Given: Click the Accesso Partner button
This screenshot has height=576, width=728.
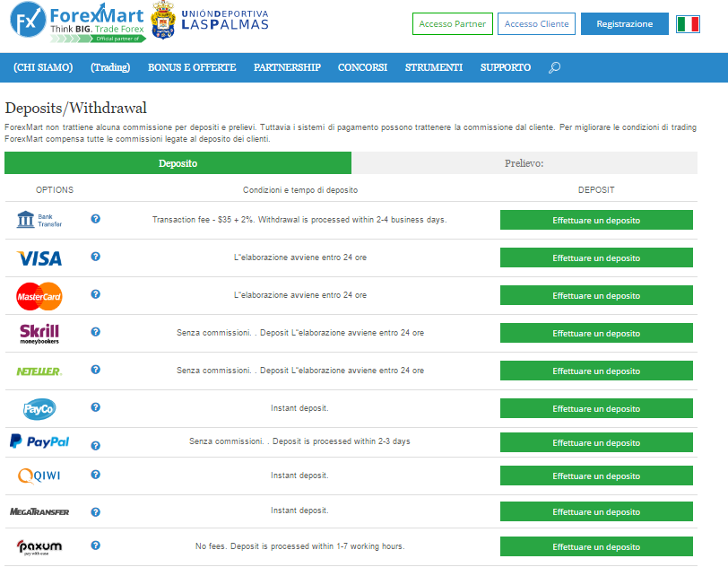Looking at the screenshot, I should 452,23.
